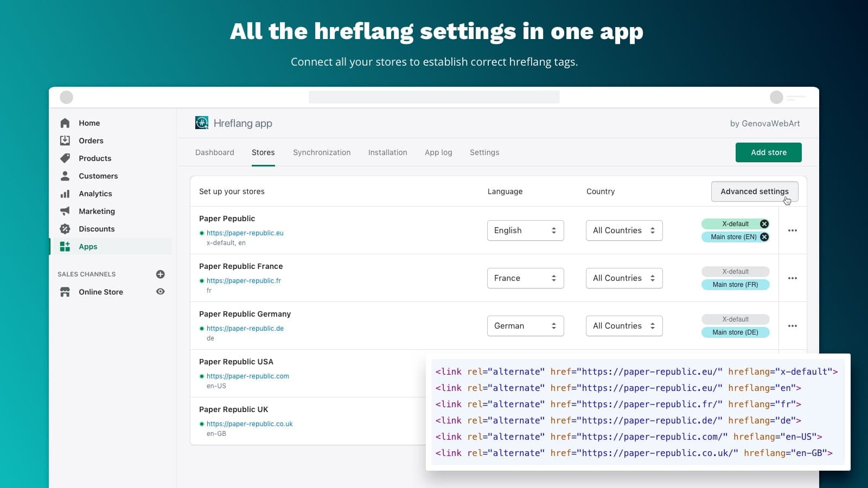Viewport: 868px width, 488px height.
Task: Open the Discounts badge icon
Action: (65, 229)
